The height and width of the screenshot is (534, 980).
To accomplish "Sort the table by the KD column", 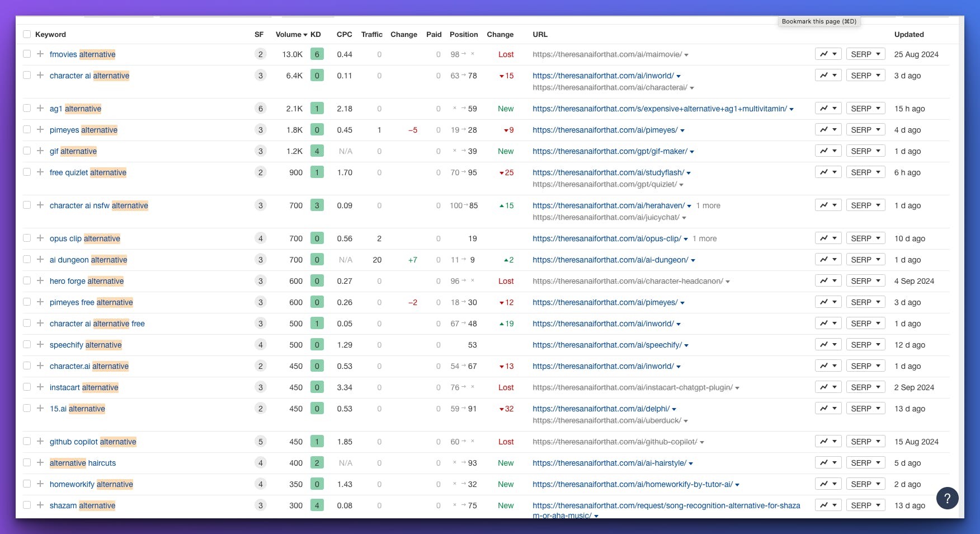I will 315,34.
